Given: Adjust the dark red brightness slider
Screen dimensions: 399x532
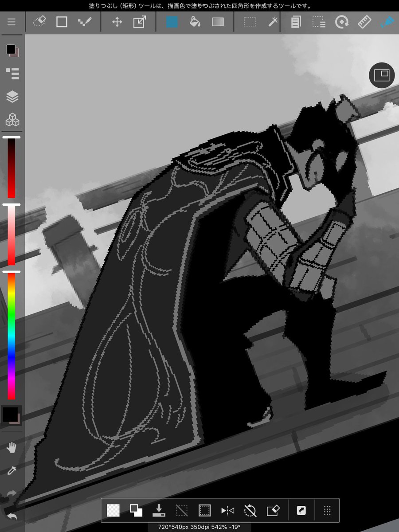Looking at the screenshot, I should [11, 168].
